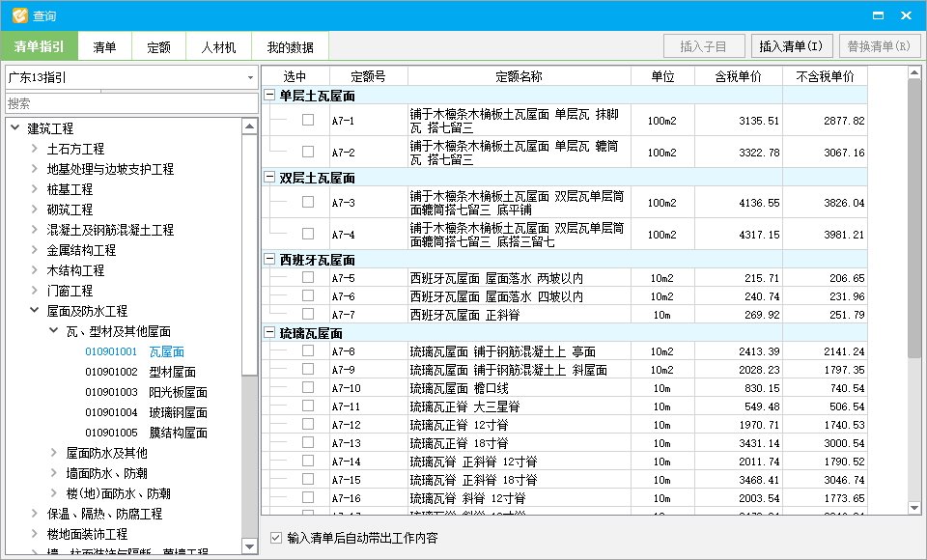
Task: Check the box for quota A7-5
Action: pos(308,277)
